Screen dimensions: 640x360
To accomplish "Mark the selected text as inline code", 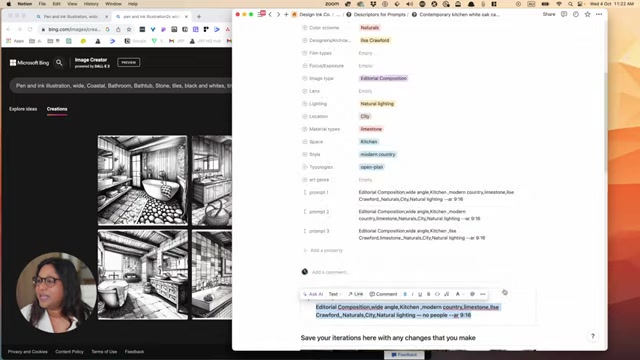I will tap(437, 294).
